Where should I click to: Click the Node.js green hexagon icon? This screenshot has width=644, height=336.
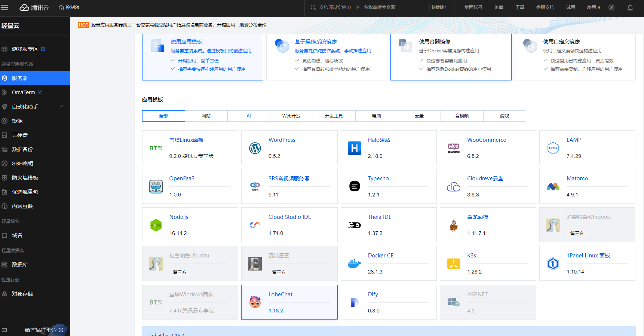click(156, 225)
